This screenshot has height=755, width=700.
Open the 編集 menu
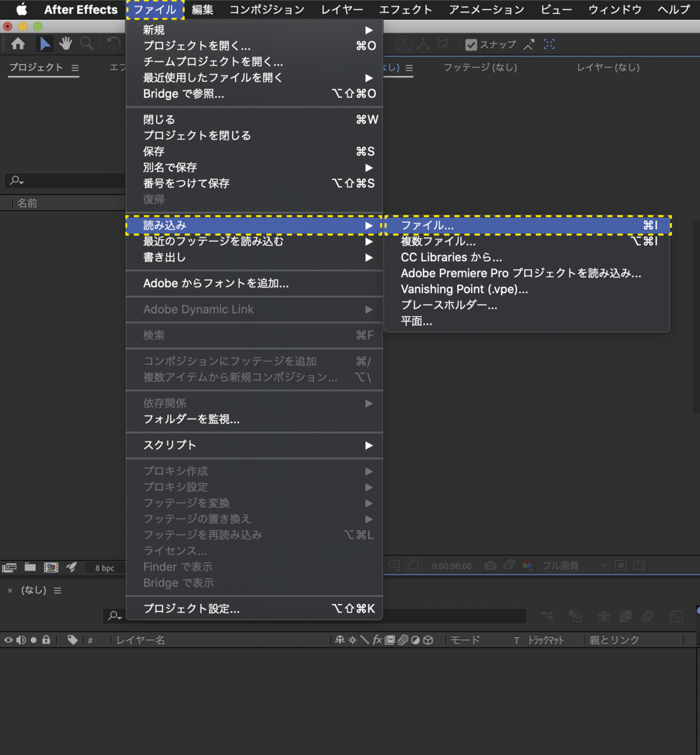coord(203,9)
